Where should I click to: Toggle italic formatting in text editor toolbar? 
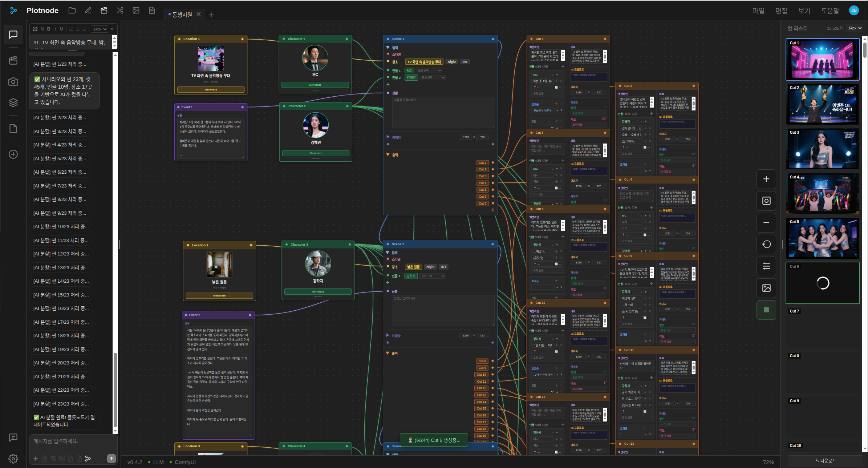pyautogui.click(x=55, y=29)
